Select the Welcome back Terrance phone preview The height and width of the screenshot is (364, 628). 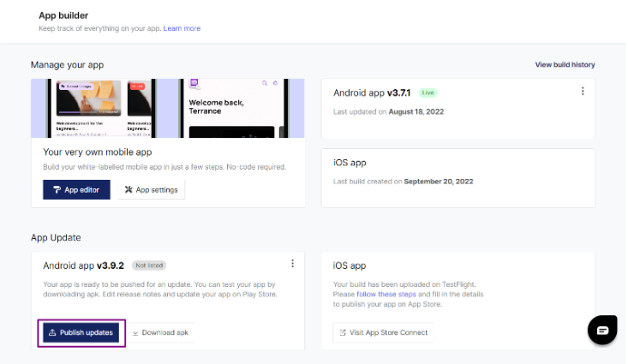pyautogui.click(x=231, y=109)
